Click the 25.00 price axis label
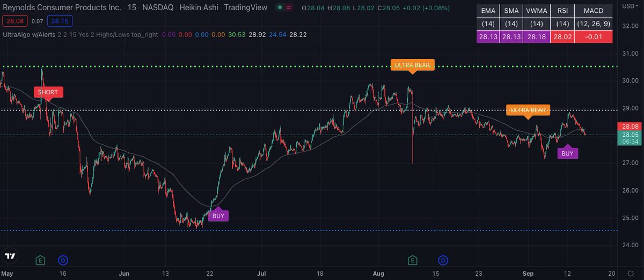This screenshot has height=280, width=644. pos(630,218)
